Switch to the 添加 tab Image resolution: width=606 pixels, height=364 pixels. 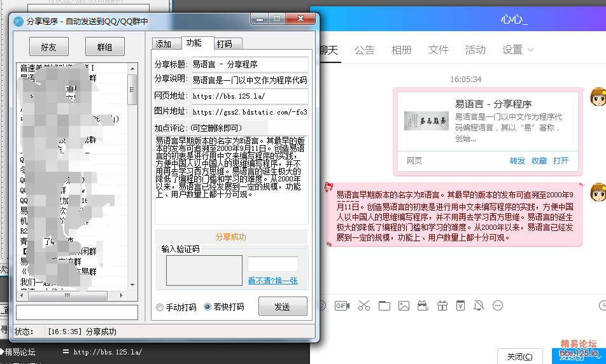[164, 44]
